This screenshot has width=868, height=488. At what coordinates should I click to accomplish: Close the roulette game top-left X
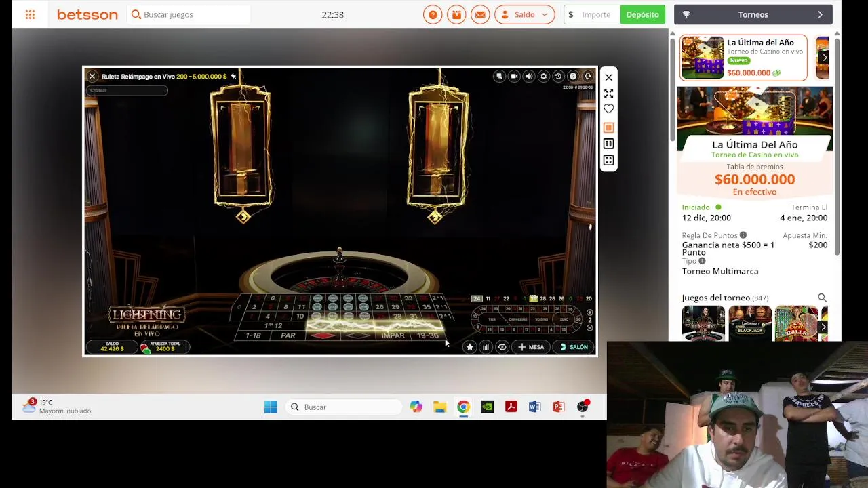click(92, 77)
